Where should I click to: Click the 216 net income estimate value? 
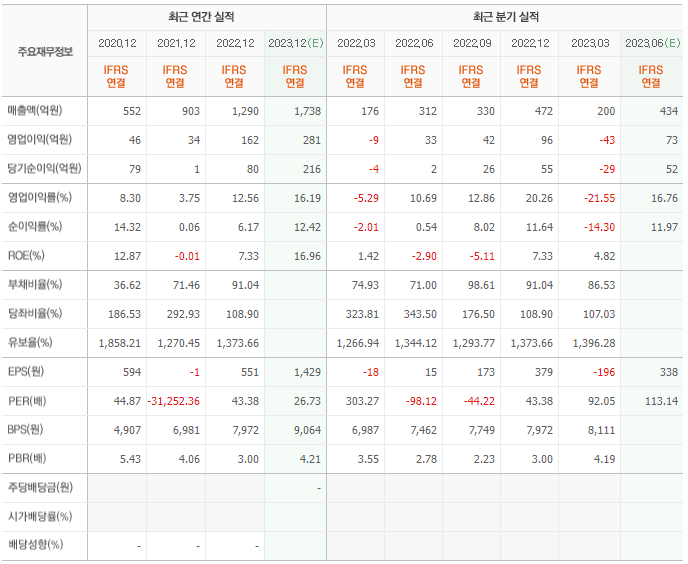point(312,169)
